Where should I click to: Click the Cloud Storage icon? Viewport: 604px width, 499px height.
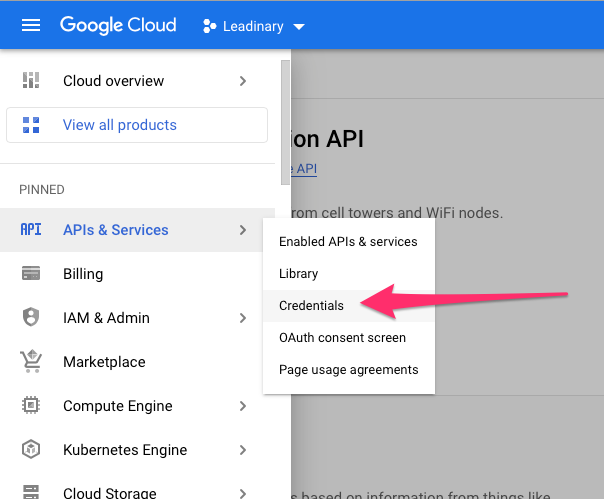(x=31, y=492)
